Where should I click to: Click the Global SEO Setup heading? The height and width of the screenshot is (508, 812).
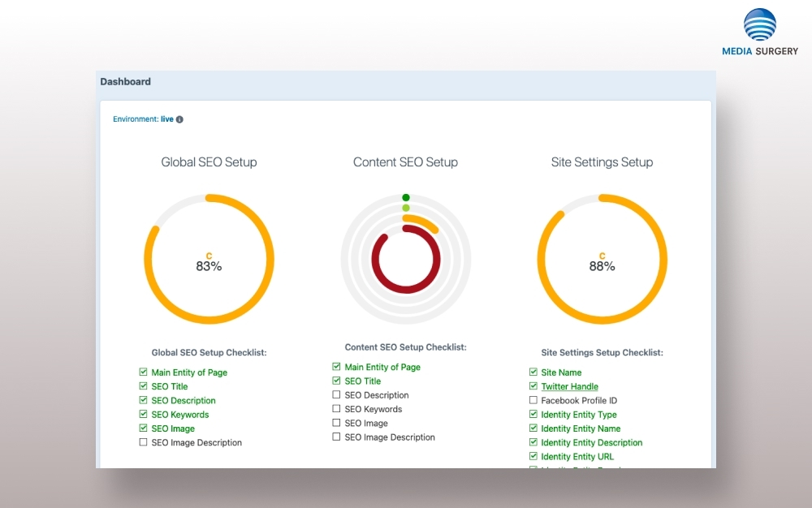[x=209, y=162]
